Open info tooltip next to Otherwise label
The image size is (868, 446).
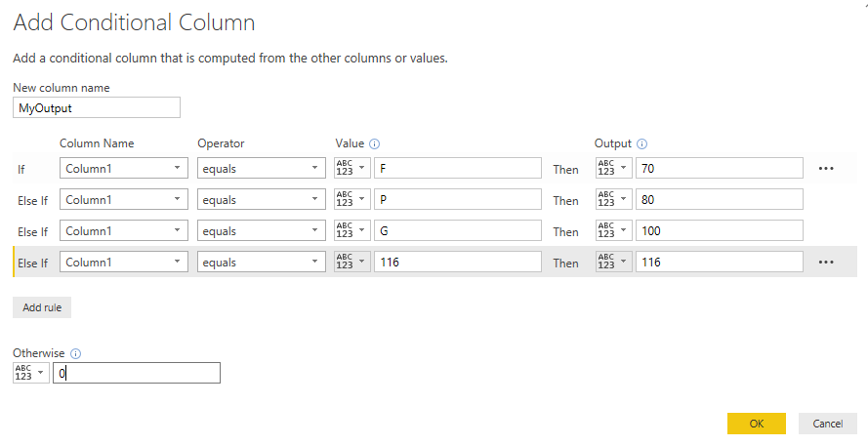point(76,353)
